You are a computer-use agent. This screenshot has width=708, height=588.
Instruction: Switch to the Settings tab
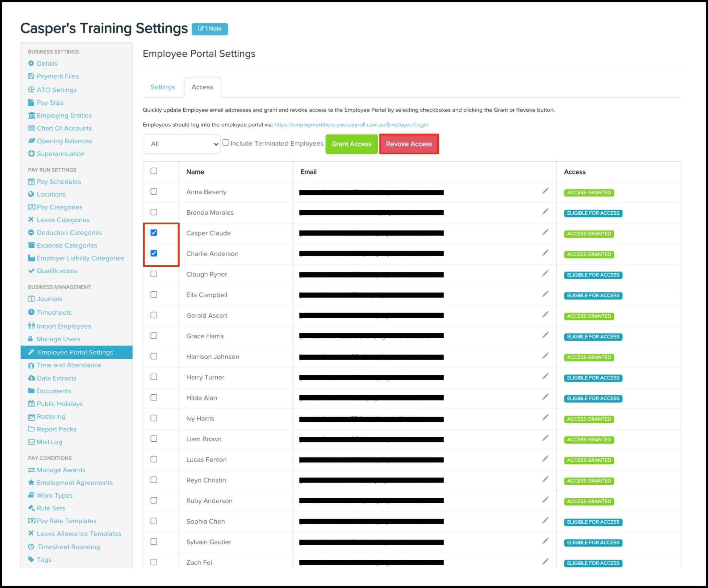162,87
